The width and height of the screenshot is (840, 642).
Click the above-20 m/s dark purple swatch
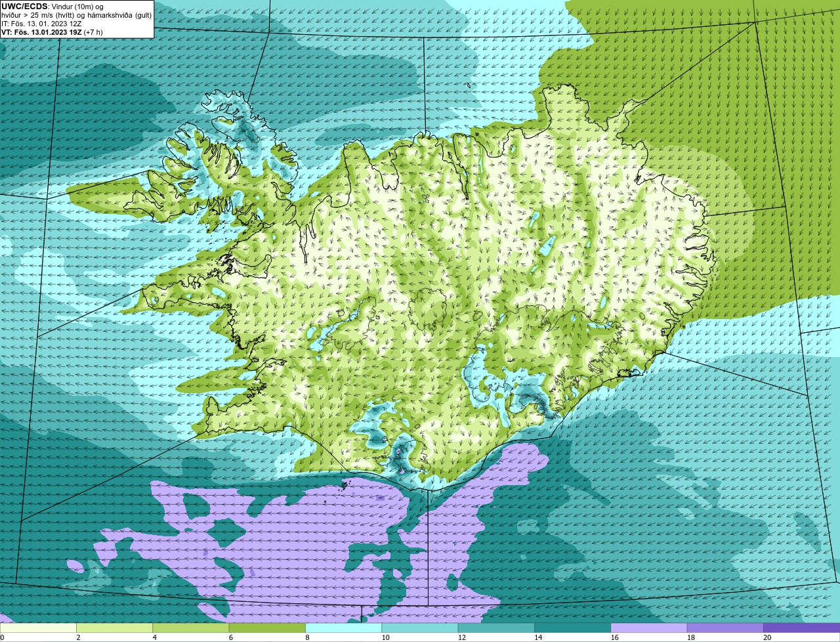point(802,628)
